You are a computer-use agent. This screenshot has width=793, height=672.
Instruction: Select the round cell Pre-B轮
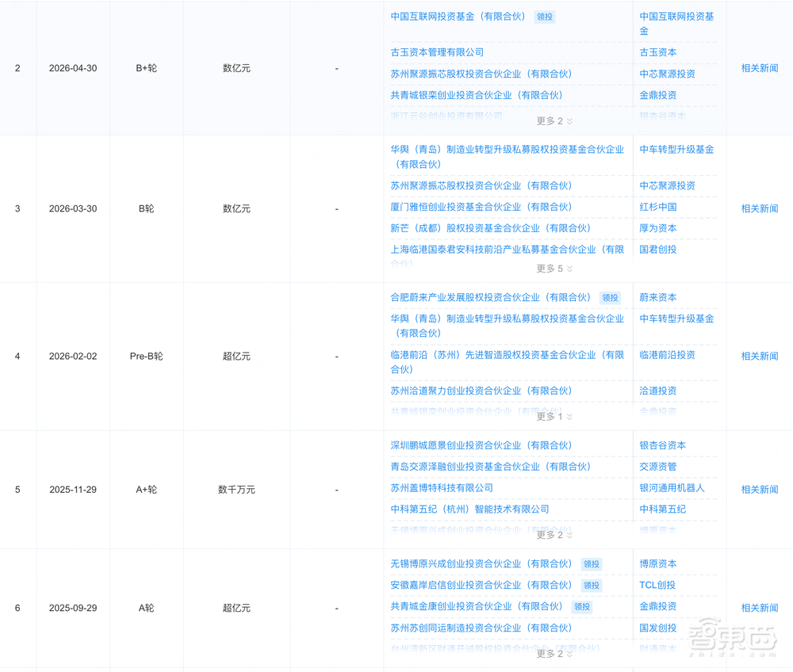coord(146,357)
